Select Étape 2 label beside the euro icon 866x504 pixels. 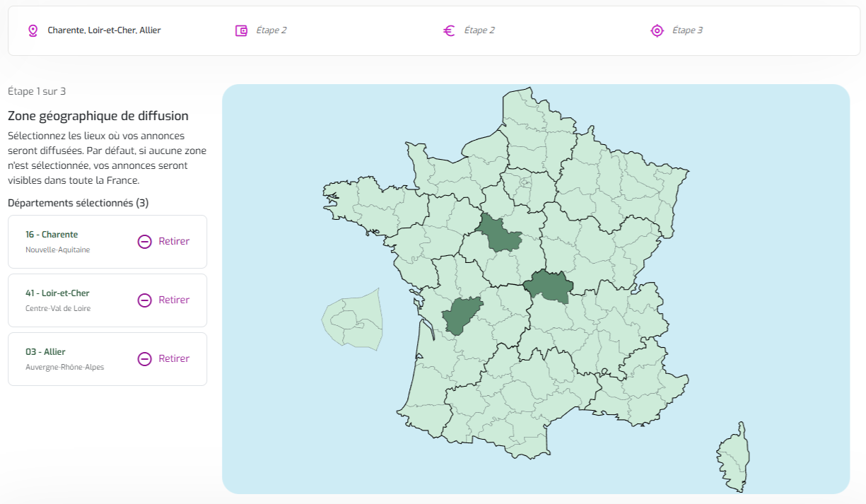point(479,30)
